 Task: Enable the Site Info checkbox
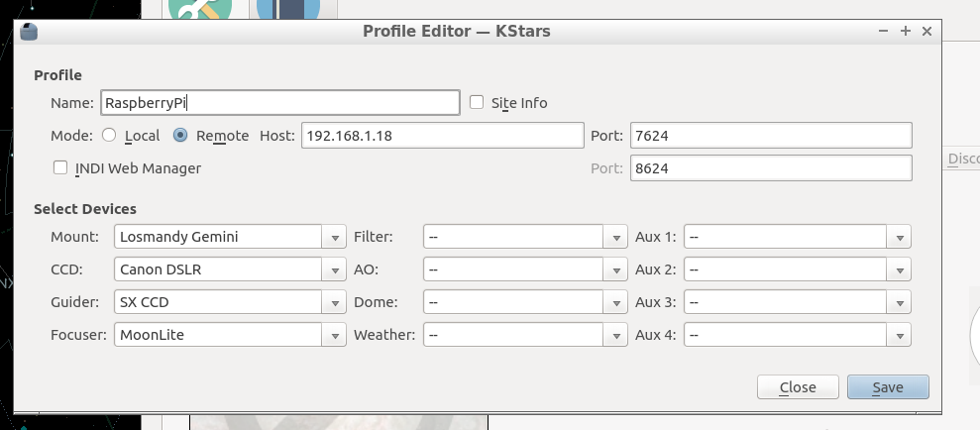[477, 103]
